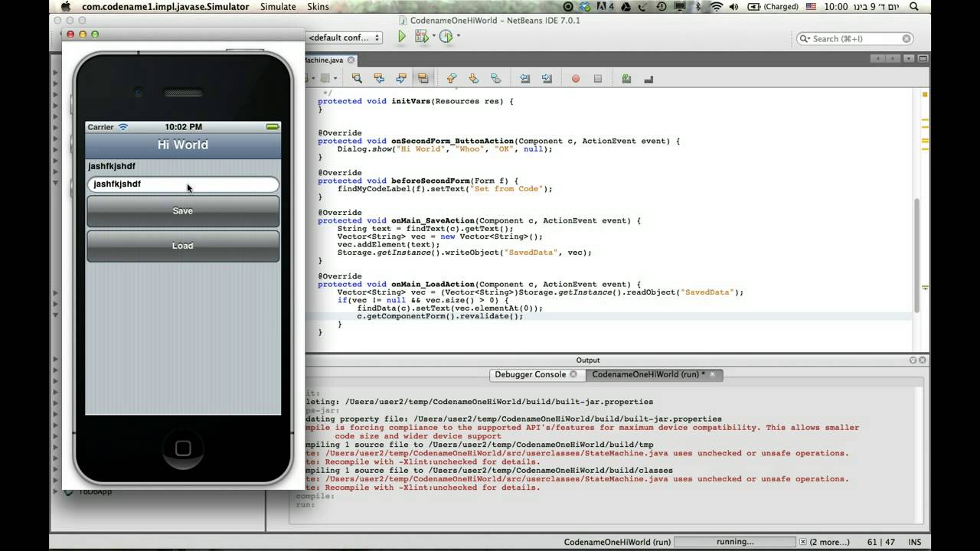Click the NetBeans Search field
980x551 pixels.
tap(855, 38)
